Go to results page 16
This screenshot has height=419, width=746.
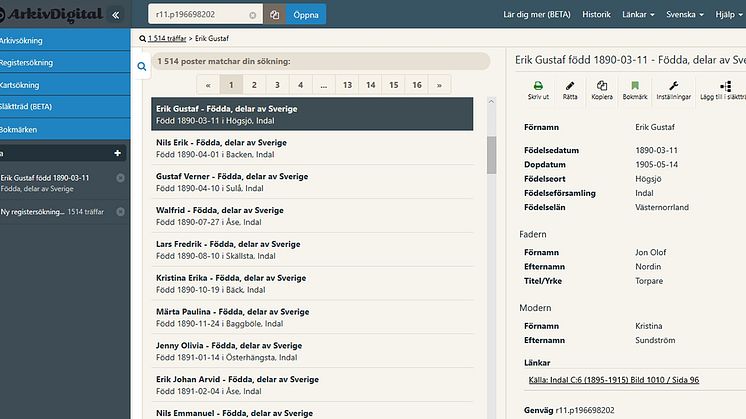(x=417, y=85)
